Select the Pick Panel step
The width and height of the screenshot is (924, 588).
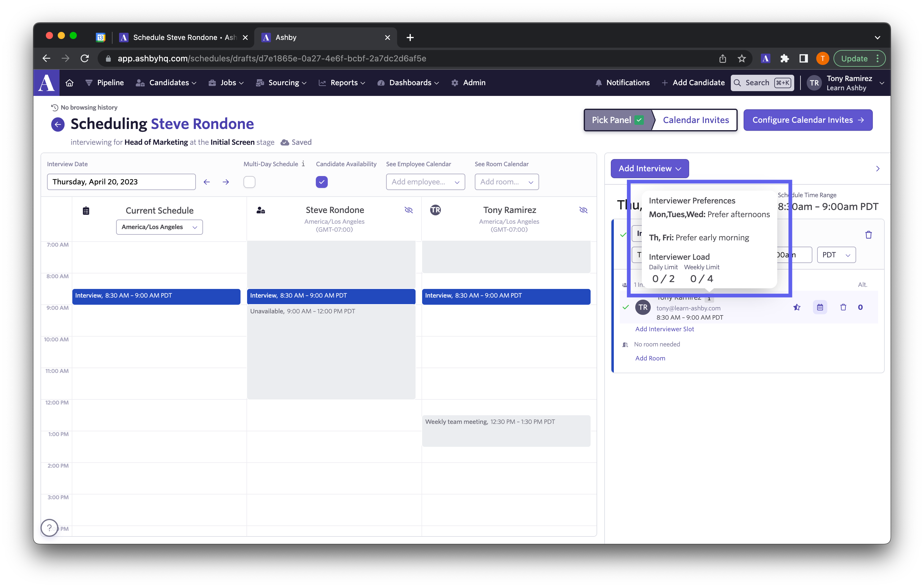[618, 120]
